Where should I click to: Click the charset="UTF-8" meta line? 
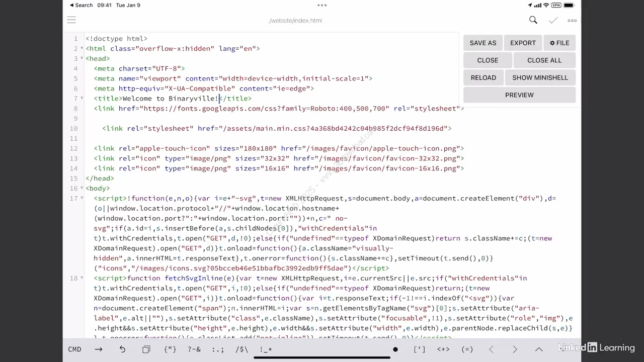click(x=139, y=68)
